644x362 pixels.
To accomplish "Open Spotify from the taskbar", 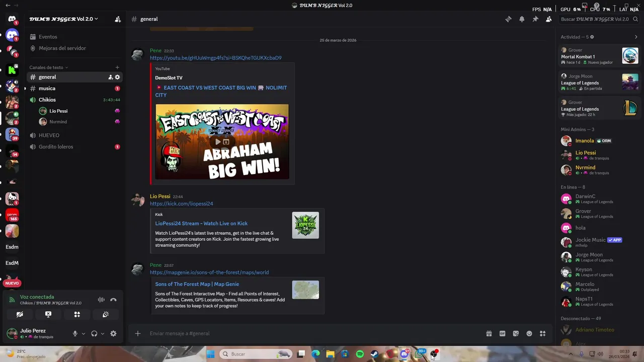I will [x=360, y=354].
